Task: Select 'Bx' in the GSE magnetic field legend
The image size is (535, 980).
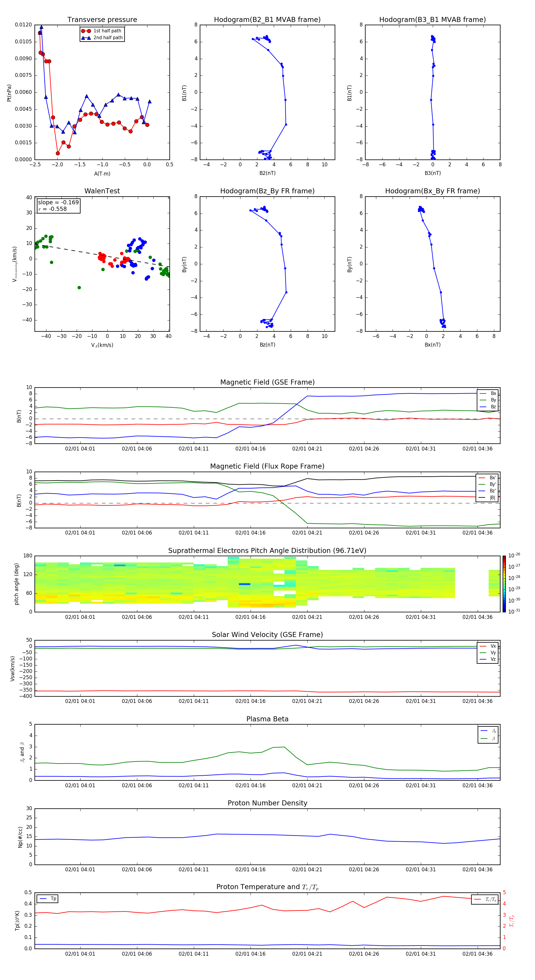Action: (488, 393)
